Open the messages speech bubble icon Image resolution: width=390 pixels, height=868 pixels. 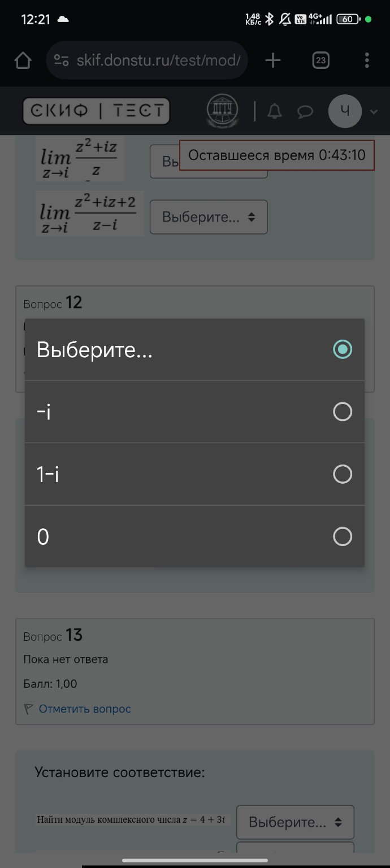click(305, 112)
